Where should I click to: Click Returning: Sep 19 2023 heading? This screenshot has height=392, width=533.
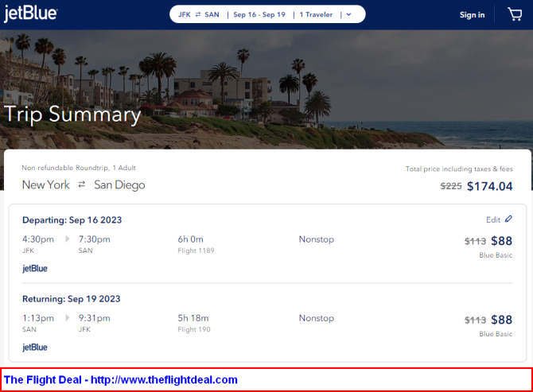[72, 299]
